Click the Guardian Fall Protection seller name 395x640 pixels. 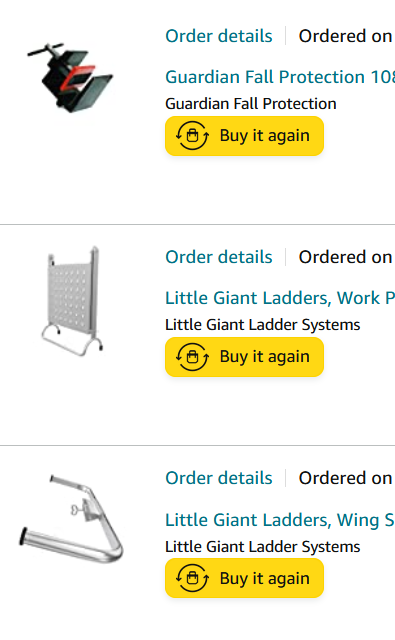click(251, 104)
